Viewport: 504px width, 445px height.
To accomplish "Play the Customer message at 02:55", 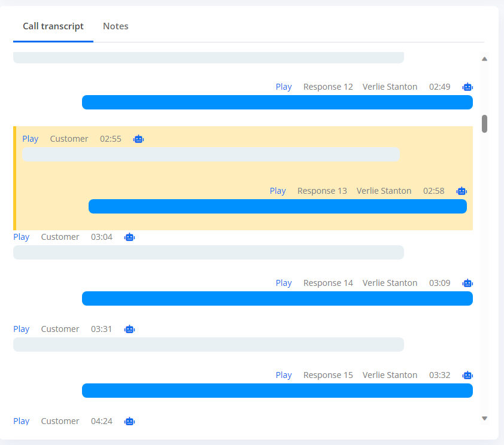I will point(30,139).
